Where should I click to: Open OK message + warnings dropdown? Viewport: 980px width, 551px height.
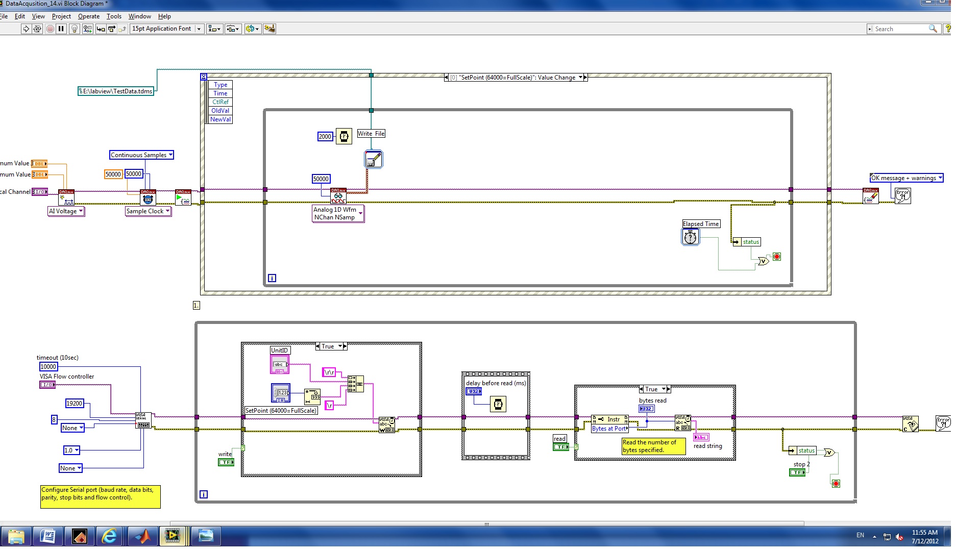tap(906, 178)
